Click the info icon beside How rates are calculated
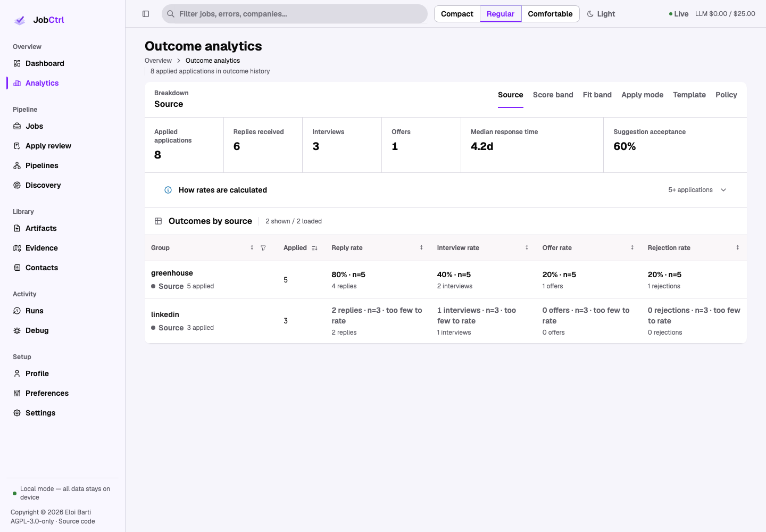This screenshot has width=766, height=532. click(x=168, y=190)
